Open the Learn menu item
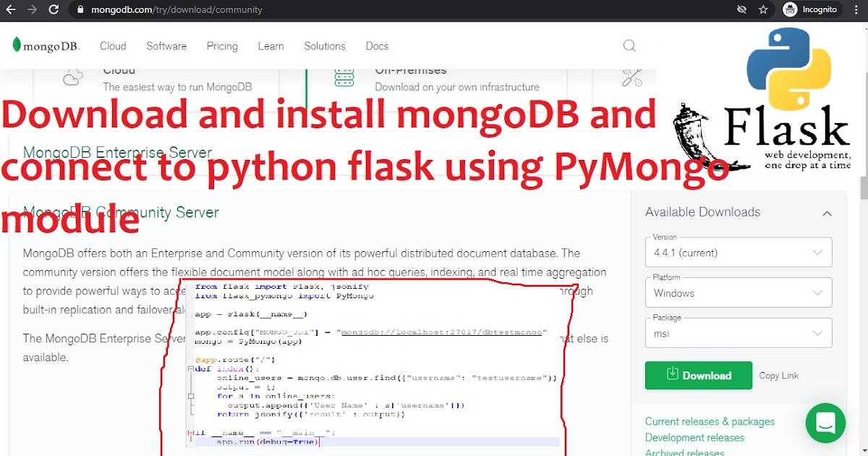Screen dimensions: 868x456 coord(271,46)
